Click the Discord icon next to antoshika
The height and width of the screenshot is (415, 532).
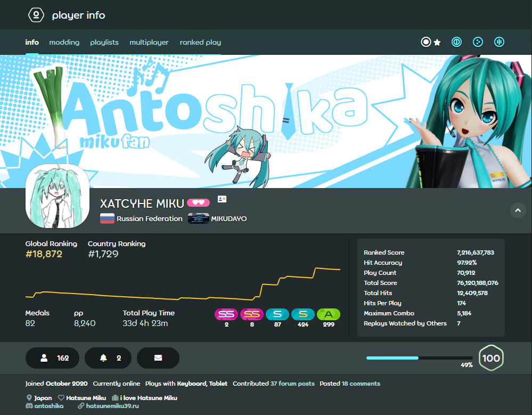point(29,406)
